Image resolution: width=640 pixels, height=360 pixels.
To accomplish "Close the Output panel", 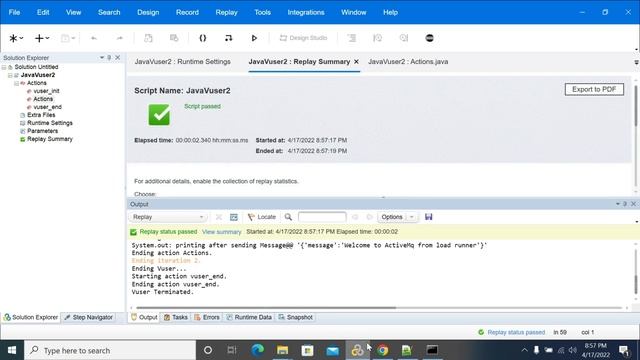I will click(633, 204).
